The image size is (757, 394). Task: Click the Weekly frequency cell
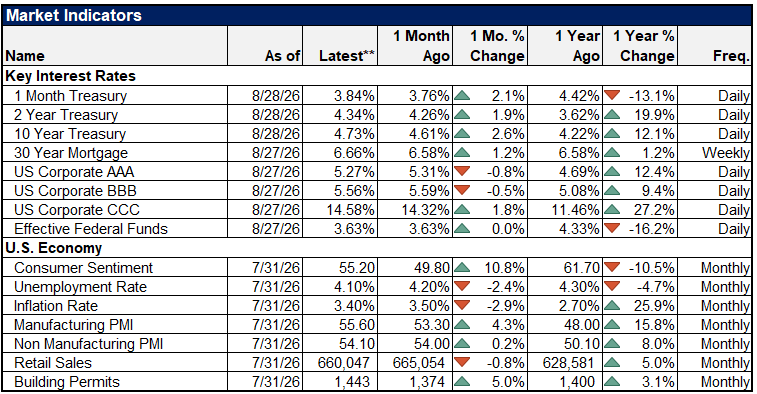tap(726, 153)
